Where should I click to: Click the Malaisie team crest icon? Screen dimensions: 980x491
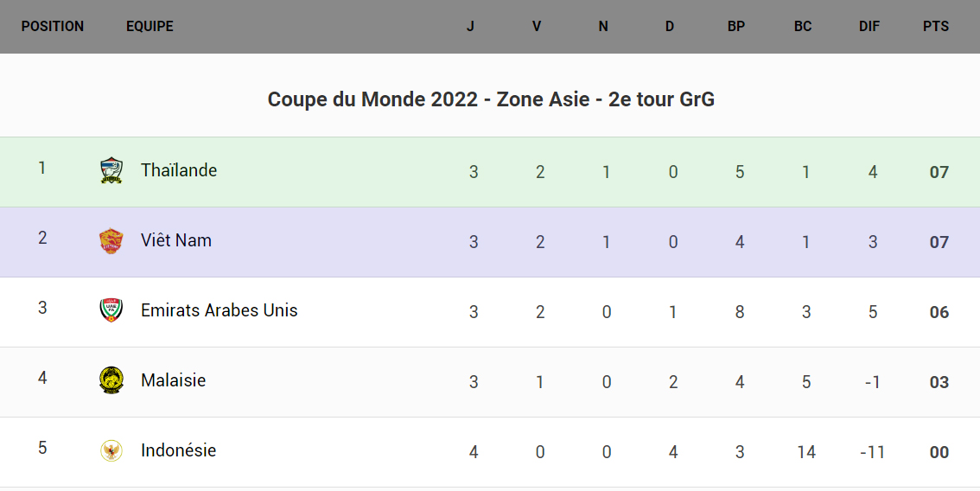point(111,380)
